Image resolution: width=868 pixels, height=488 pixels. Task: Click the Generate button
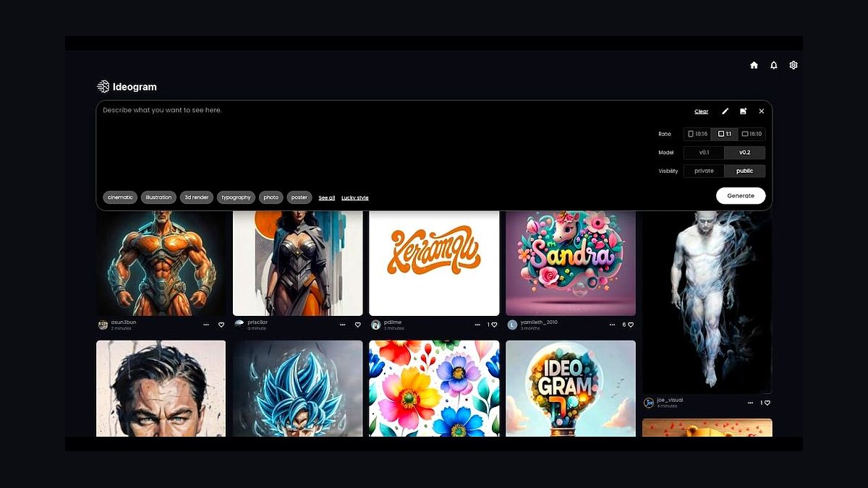click(741, 196)
